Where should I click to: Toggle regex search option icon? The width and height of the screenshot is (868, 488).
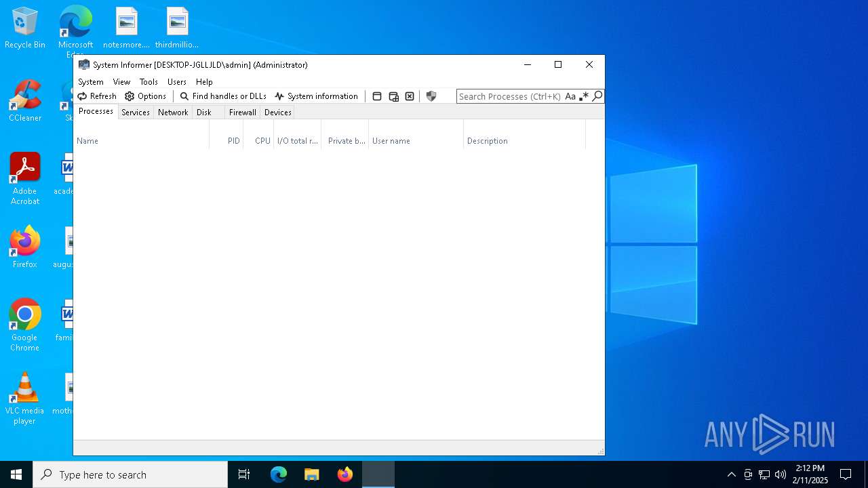point(584,96)
